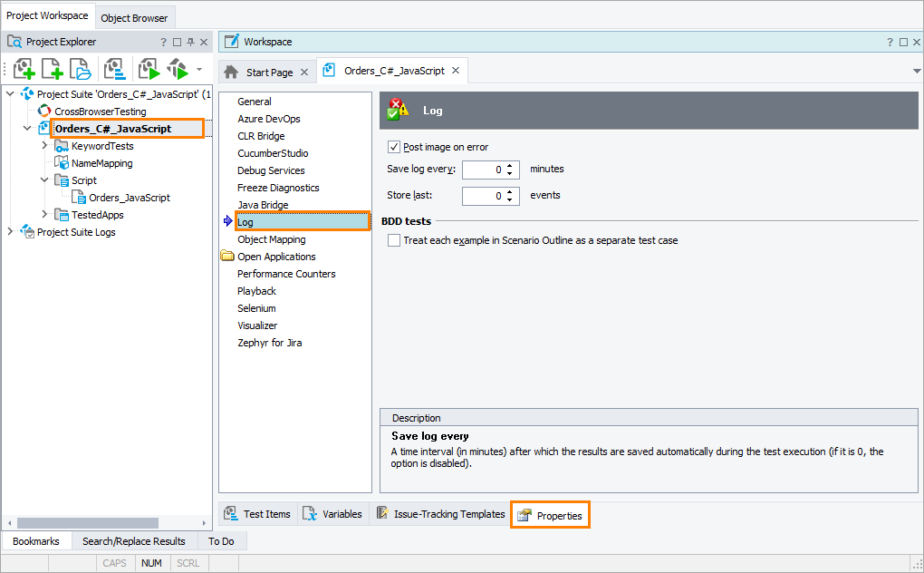Run the project suite from the toolbar

178,69
